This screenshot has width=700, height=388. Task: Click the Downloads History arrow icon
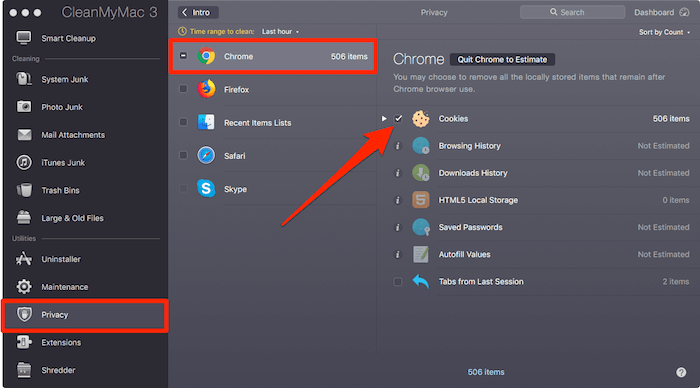click(x=421, y=173)
